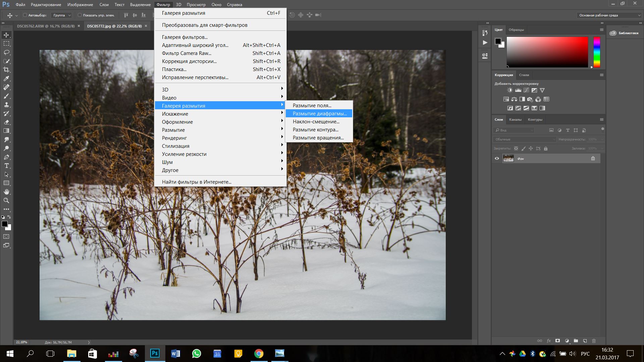Image resolution: width=644 pixels, height=362 pixels.
Task: Add a layer mask
Action: point(557,341)
